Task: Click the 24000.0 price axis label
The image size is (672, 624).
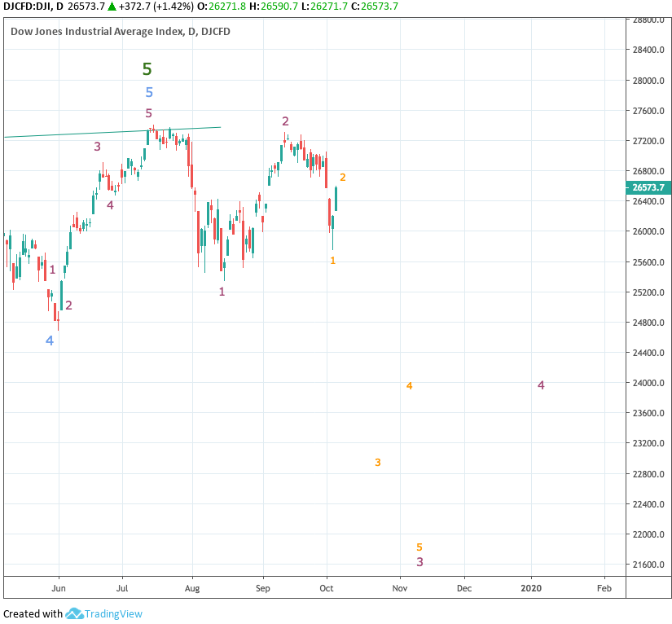Action: [x=649, y=383]
